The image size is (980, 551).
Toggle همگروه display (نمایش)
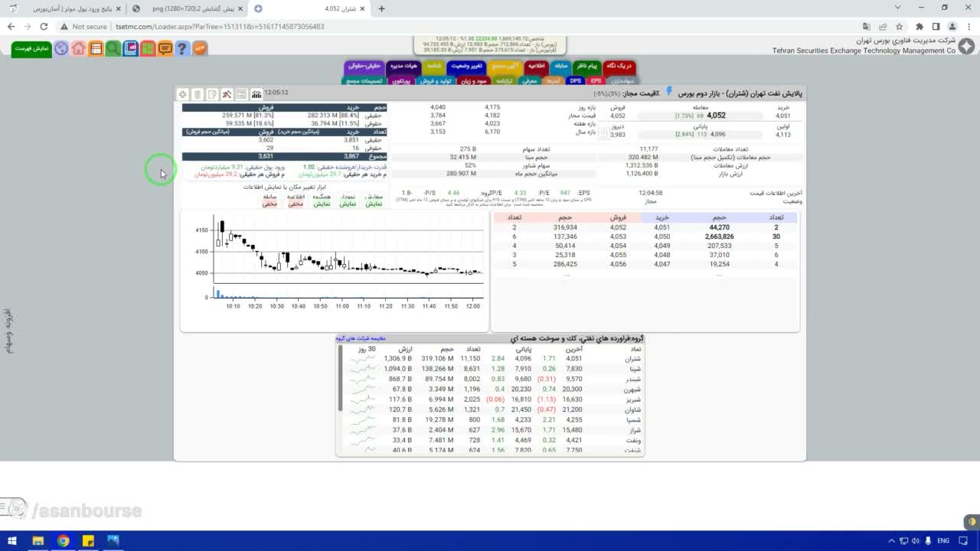tap(322, 204)
